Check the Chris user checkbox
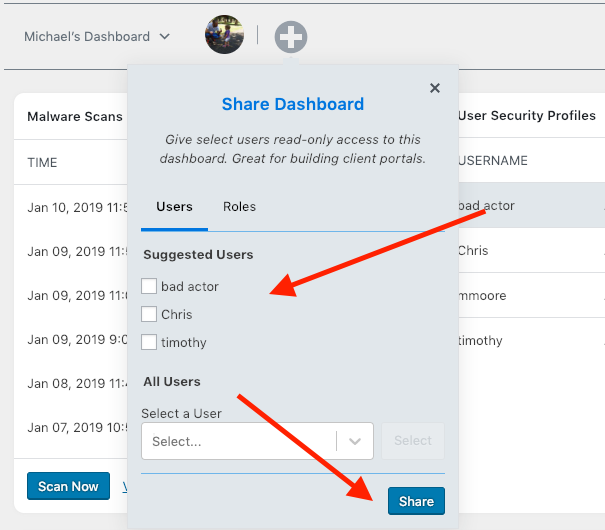The width and height of the screenshot is (605, 530). click(x=149, y=315)
